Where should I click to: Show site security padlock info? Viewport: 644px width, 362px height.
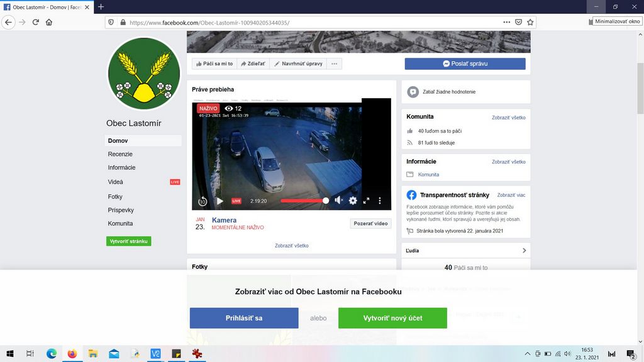123,22
